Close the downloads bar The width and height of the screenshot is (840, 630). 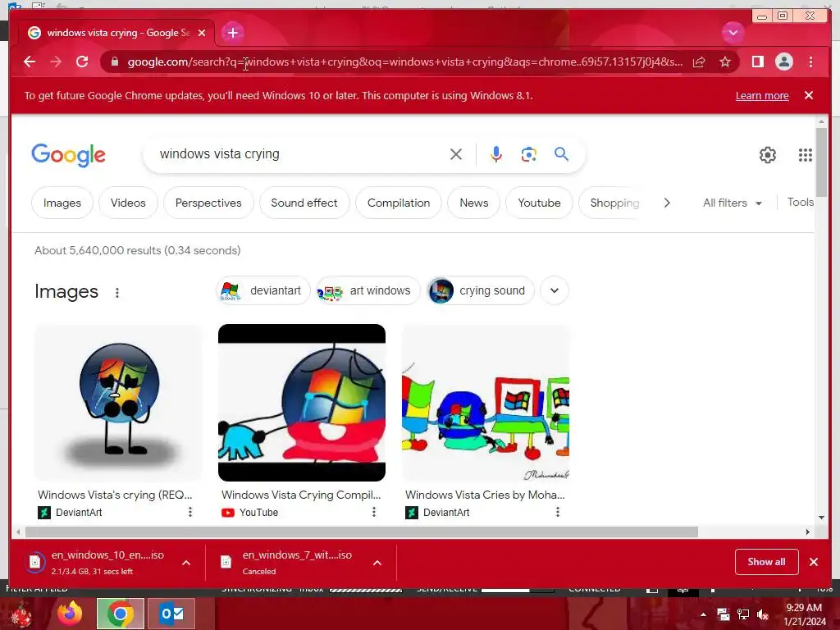pyautogui.click(x=814, y=562)
